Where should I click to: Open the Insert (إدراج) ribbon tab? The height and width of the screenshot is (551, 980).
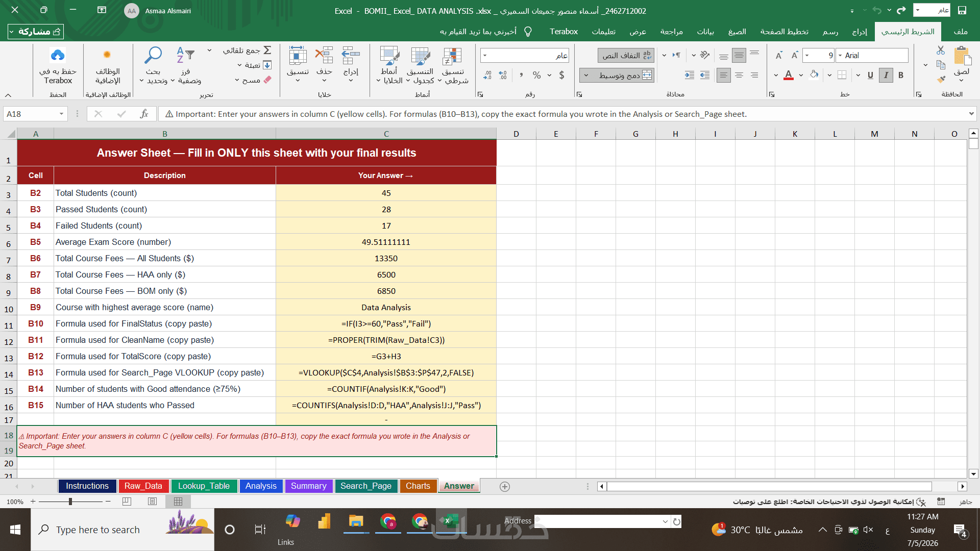pyautogui.click(x=860, y=32)
